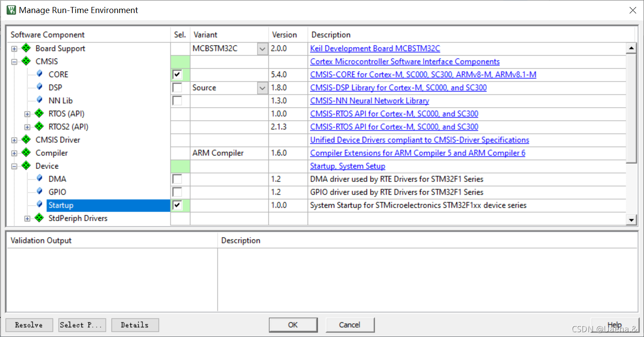Click the Device green diamond icon
Viewport: 644px width, 337px height.
pyautogui.click(x=26, y=165)
